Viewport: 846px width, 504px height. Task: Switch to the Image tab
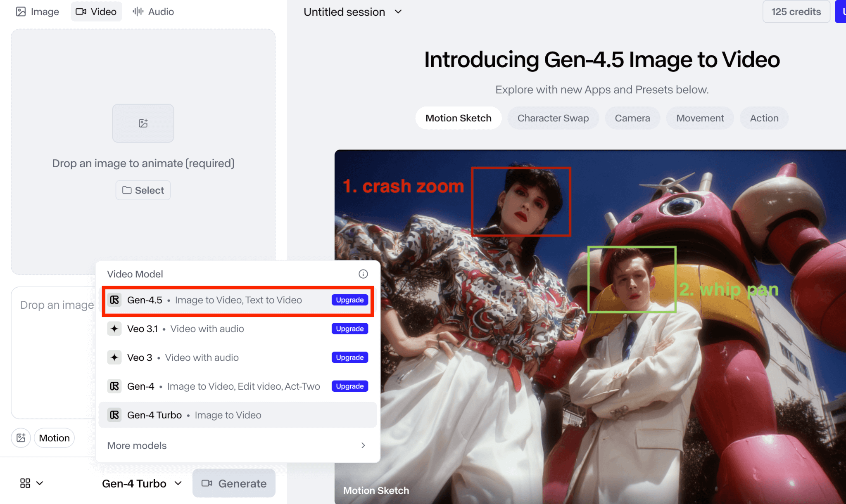38,12
